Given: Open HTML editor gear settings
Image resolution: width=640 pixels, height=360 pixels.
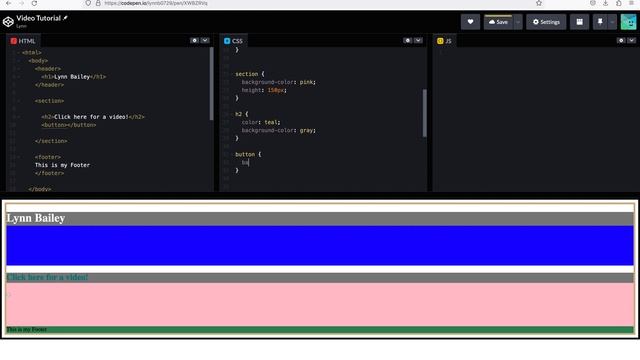Looking at the screenshot, I should click(194, 40).
